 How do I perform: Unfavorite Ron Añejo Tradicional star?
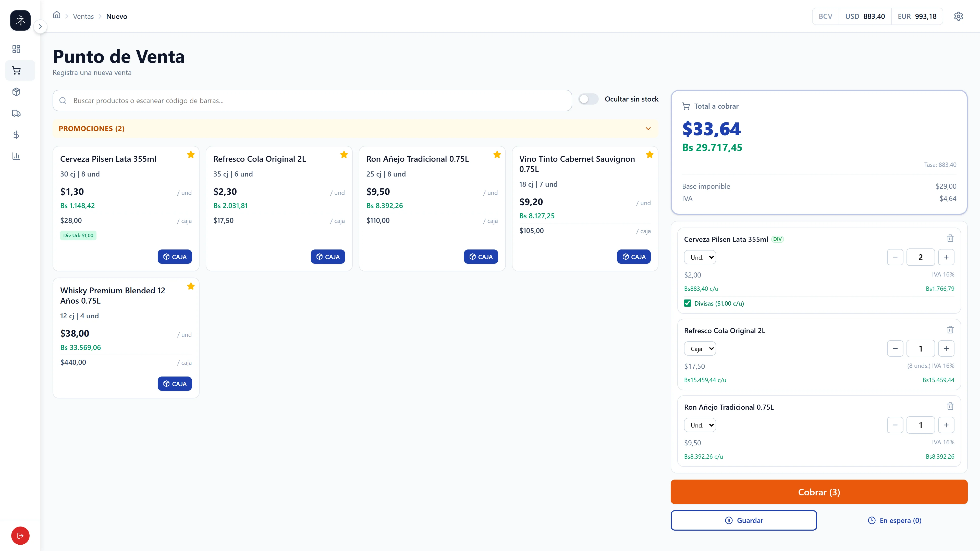(497, 154)
